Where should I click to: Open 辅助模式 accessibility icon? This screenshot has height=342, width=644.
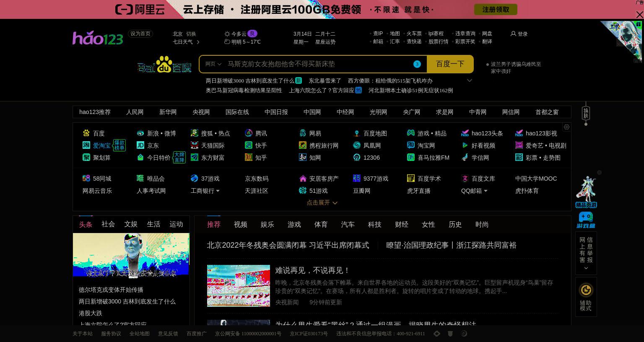coord(586,290)
